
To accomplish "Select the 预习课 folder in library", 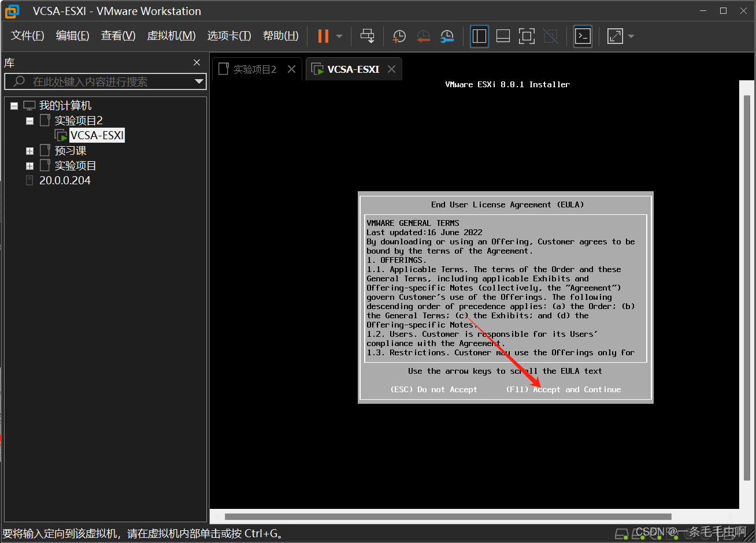I will [x=71, y=151].
